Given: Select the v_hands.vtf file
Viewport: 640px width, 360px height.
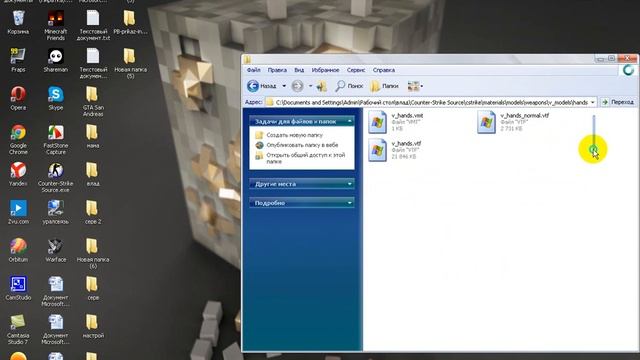Looking at the screenshot, I should tap(395, 150).
